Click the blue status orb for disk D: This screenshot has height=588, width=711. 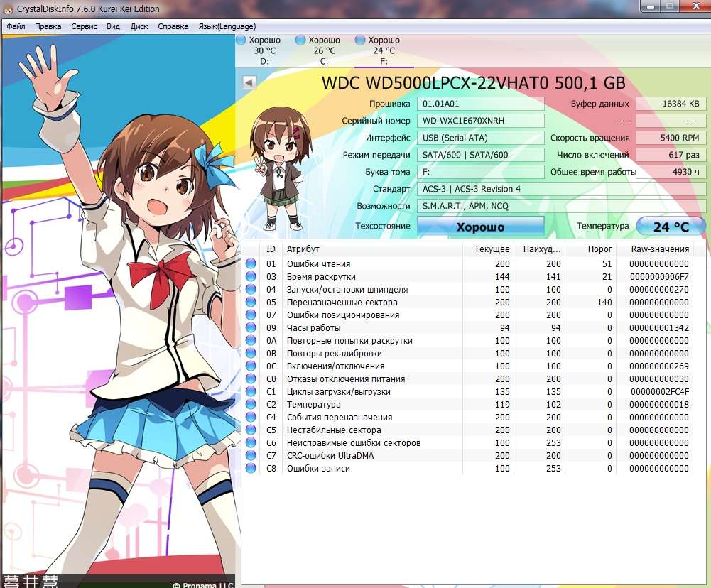click(241, 40)
